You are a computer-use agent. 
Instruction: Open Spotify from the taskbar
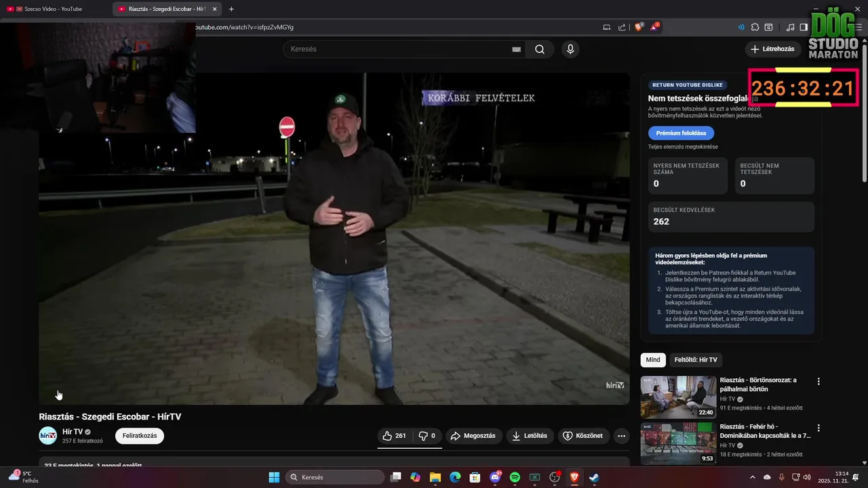click(x=515, y=477)
